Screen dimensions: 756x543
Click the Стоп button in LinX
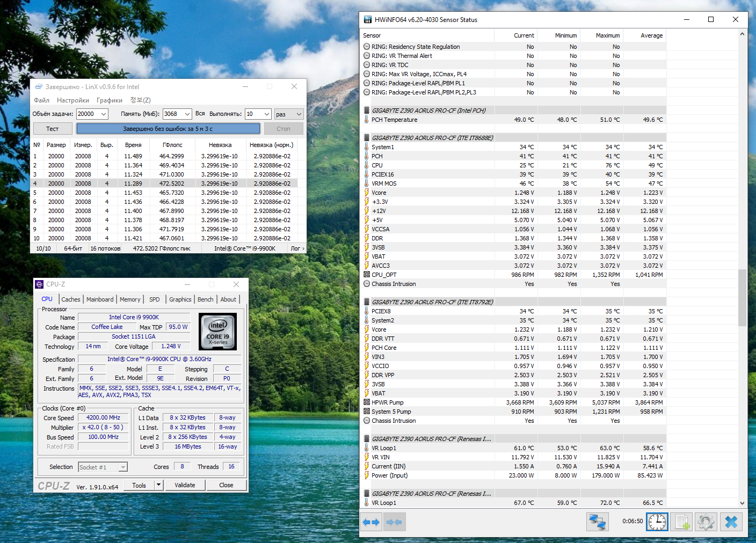(x=283, y=129)
